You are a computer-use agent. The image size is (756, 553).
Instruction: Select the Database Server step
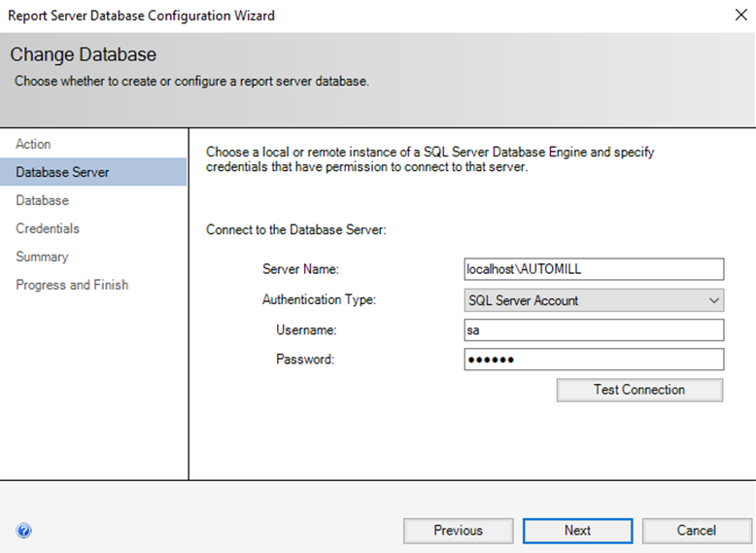coord(93,172)
